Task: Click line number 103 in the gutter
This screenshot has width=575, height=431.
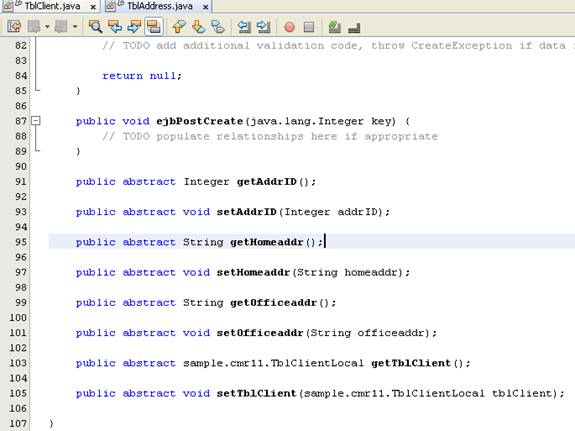Action: pos(18,363)
